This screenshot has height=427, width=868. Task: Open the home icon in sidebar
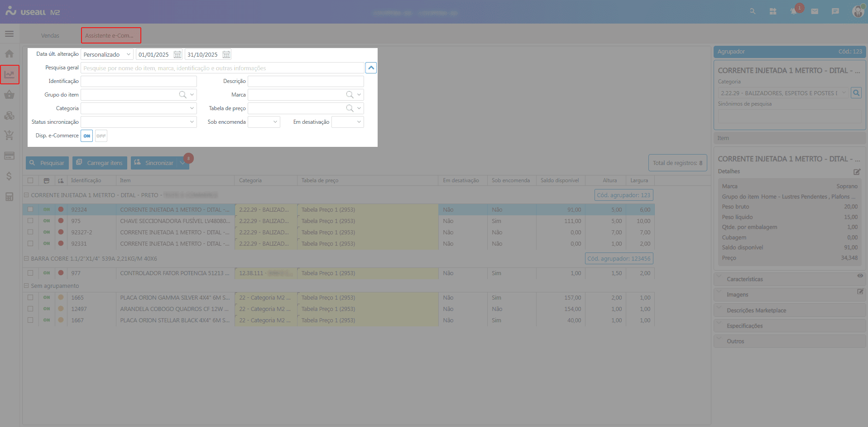pos(9,54)
